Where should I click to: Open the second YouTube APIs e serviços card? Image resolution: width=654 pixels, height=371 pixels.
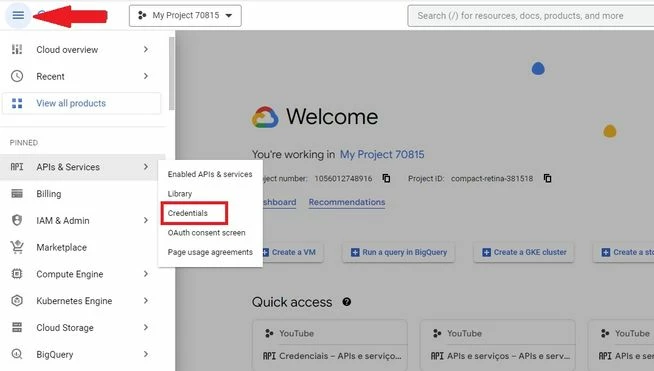pos(498,345)
